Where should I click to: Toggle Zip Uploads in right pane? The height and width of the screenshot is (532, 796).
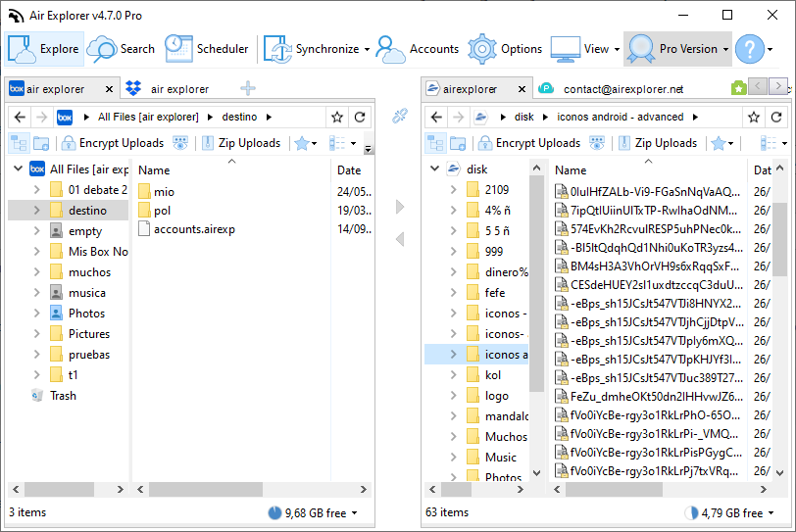[658, 143]
